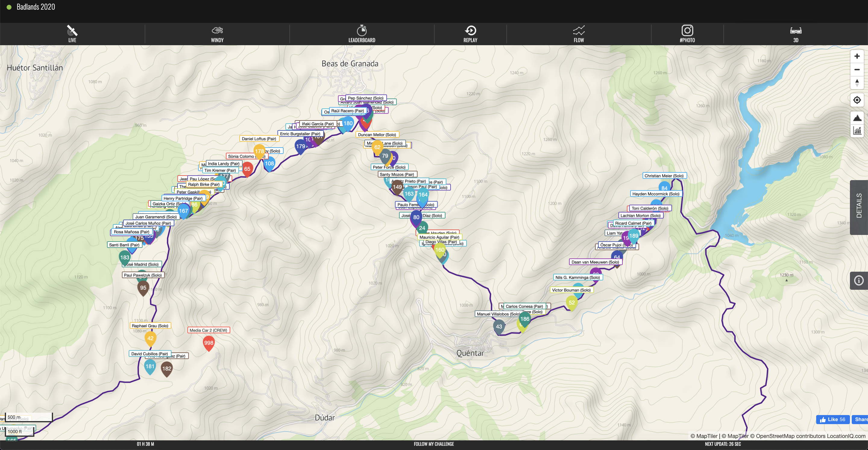
Task: Switch to the Leaderboard tab
Action: pyautogui.click(x=362, y=34)
